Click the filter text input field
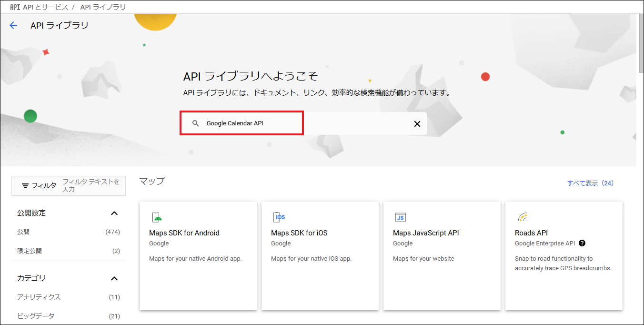The image size is (644, 325). pos(91,185)
